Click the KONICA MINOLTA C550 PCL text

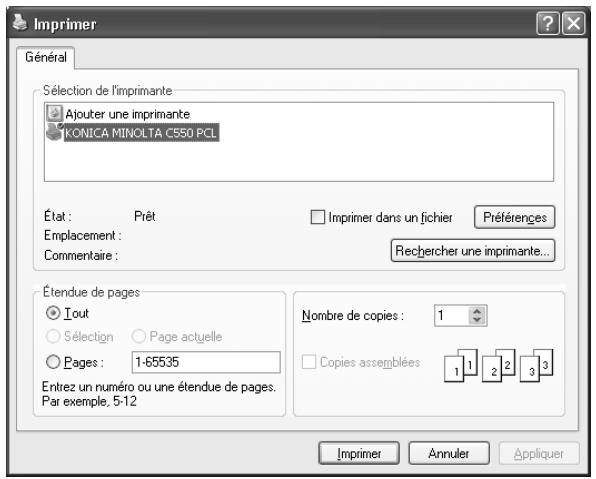click(x=141, y=133)
